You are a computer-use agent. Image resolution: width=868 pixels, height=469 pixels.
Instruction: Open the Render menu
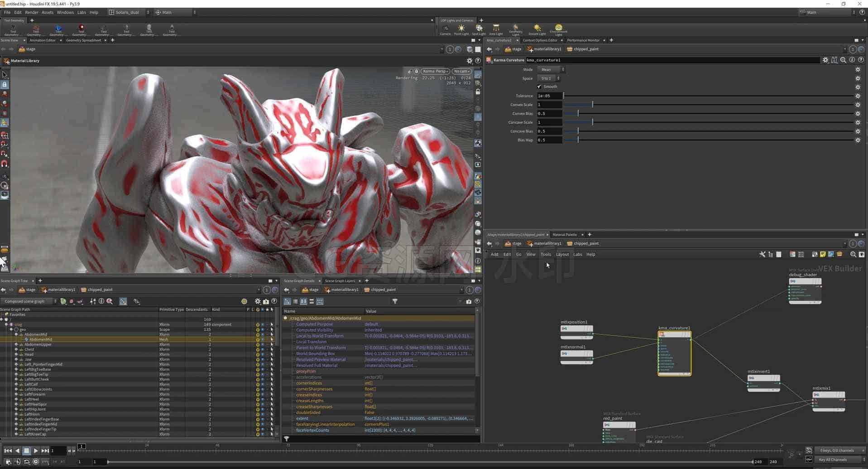point(32,12)
